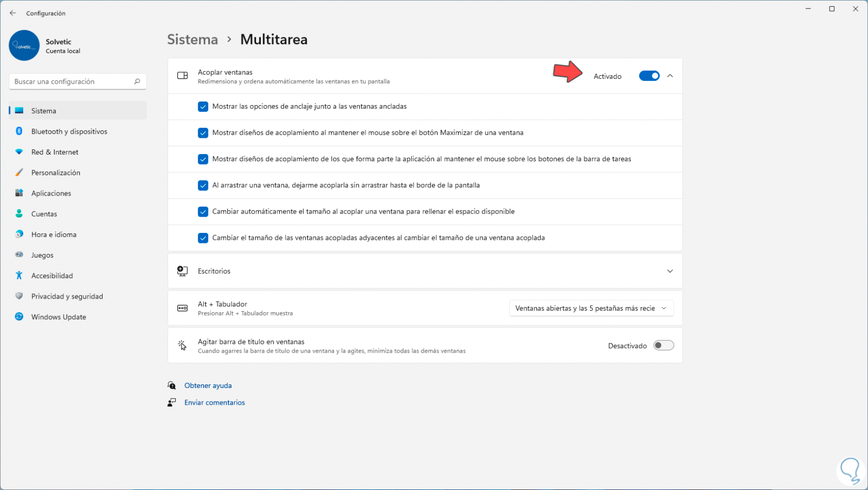
Task: Focus the Buscar una configuración search box
Action: point(73,81)
